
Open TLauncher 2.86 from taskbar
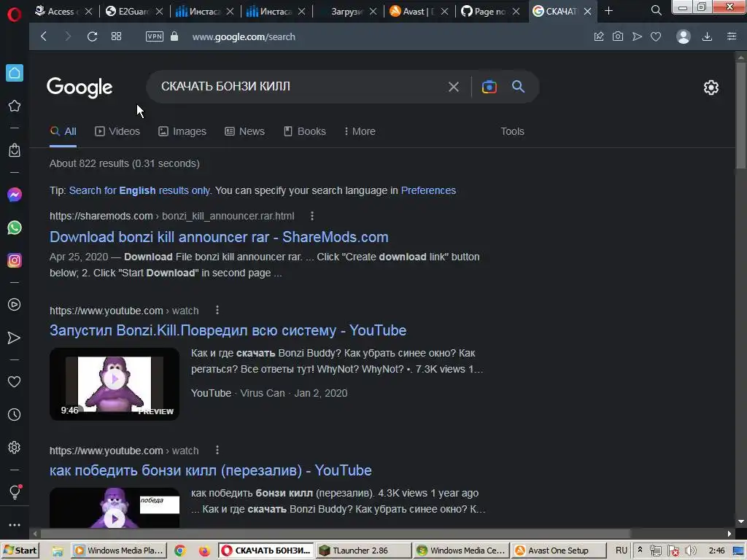363,551
